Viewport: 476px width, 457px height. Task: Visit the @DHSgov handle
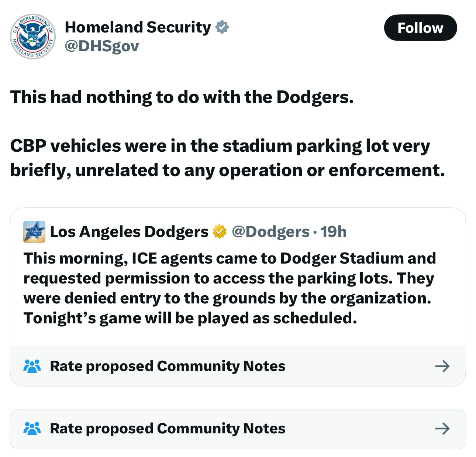102,47
